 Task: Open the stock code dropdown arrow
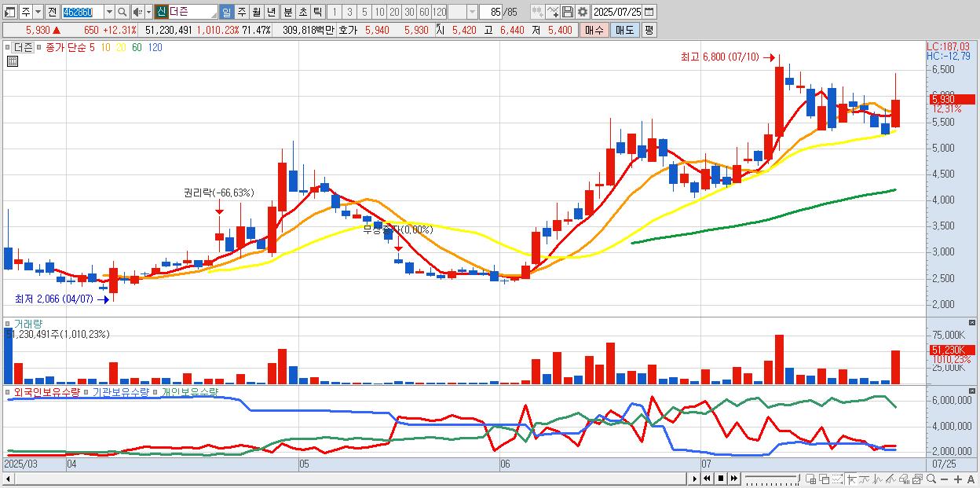(109, 12)
